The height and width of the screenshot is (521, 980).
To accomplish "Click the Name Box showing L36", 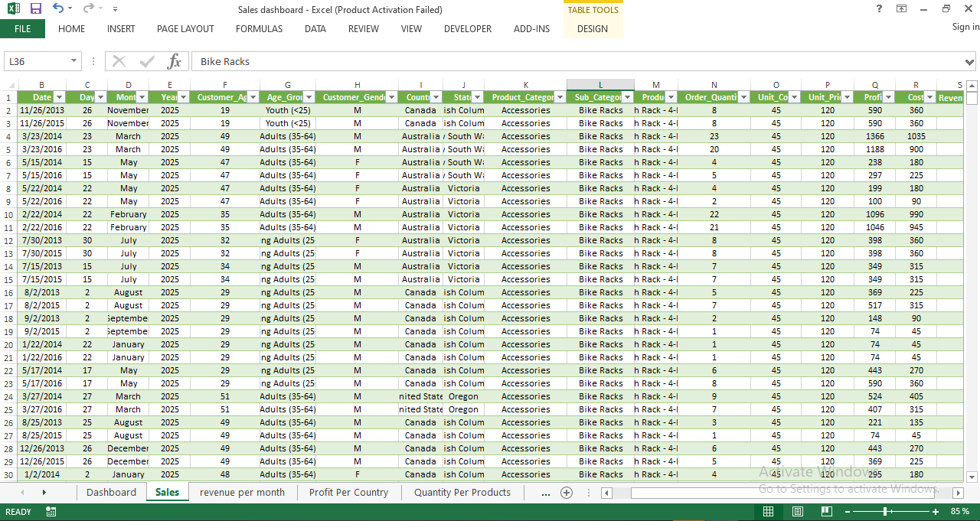I will pyautogui.click(x=36, y=61).
